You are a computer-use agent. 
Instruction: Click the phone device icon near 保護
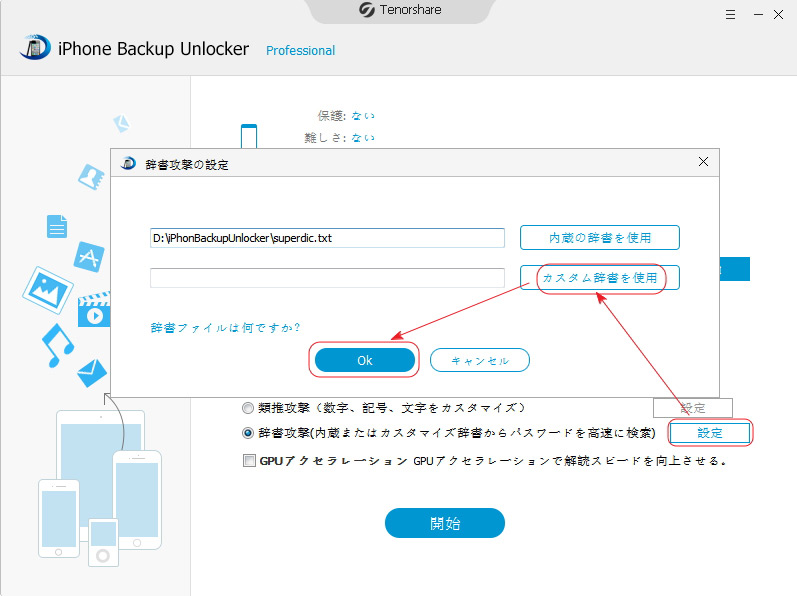click(x=249, y=136)
